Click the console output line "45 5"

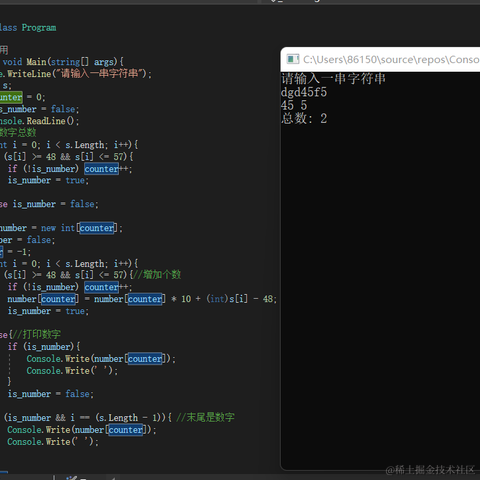[294, 105]
